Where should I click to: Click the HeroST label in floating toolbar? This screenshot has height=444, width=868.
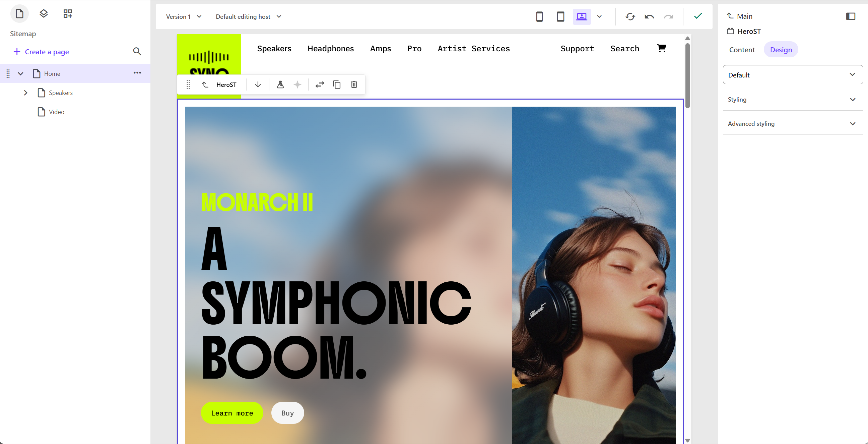(226, 85)
